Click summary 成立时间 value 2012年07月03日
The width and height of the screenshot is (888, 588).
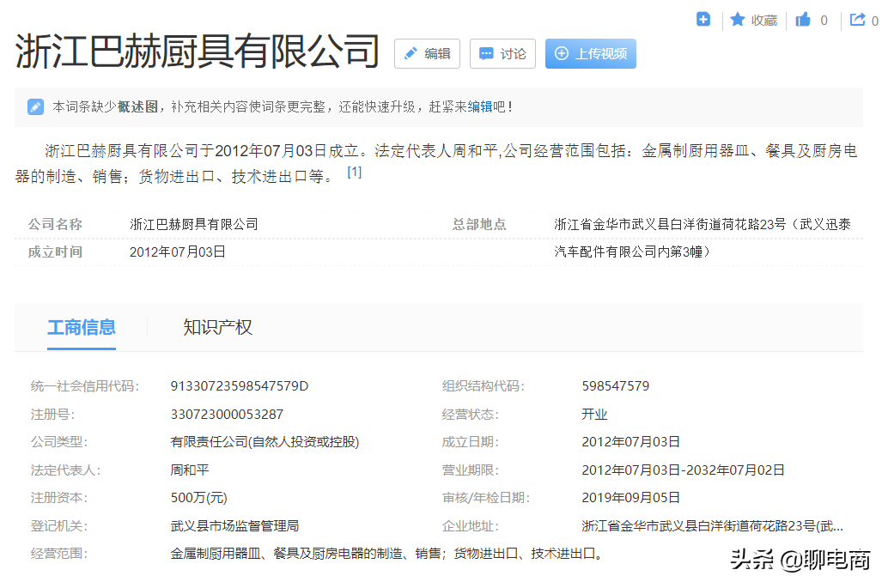click(177, 252)
